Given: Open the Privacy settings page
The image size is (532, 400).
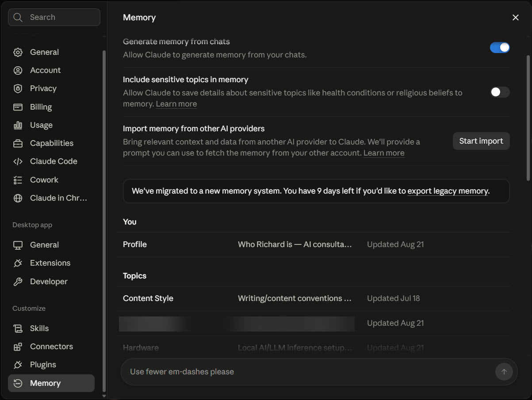Looking at the screenshot, I should [x=51, y=88].
